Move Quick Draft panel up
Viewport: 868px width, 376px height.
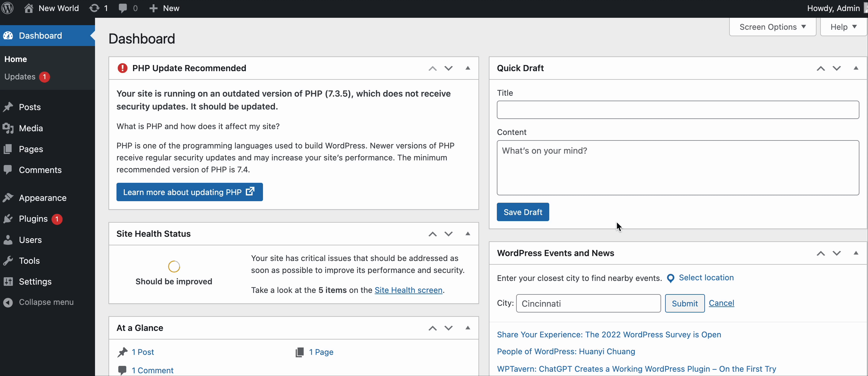pos(821,68)
